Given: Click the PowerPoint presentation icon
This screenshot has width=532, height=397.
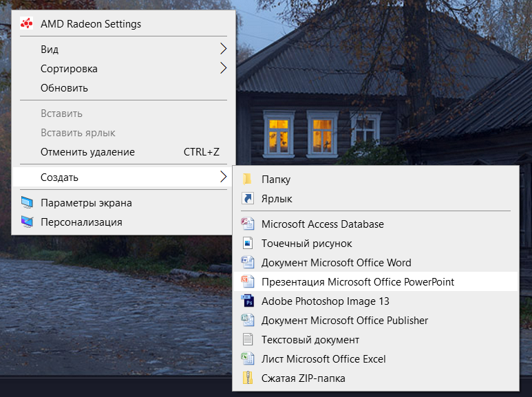Looking at the screenshot, I should coord(248,281).
